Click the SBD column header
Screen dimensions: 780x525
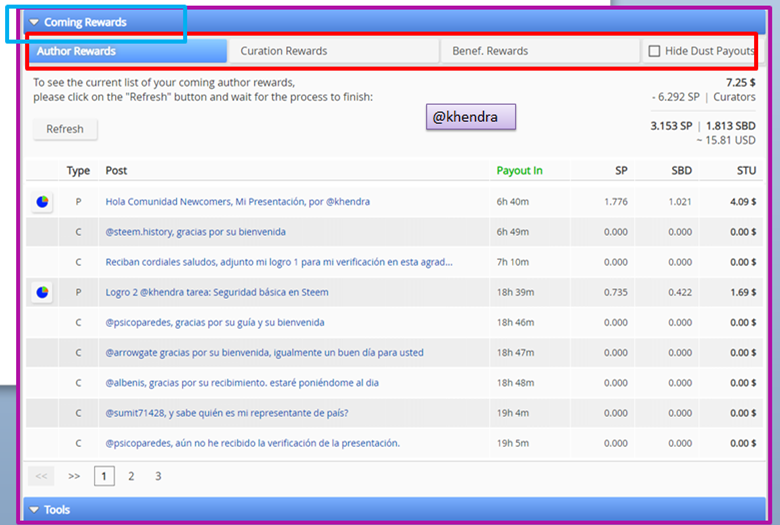[x=681, y=171]
